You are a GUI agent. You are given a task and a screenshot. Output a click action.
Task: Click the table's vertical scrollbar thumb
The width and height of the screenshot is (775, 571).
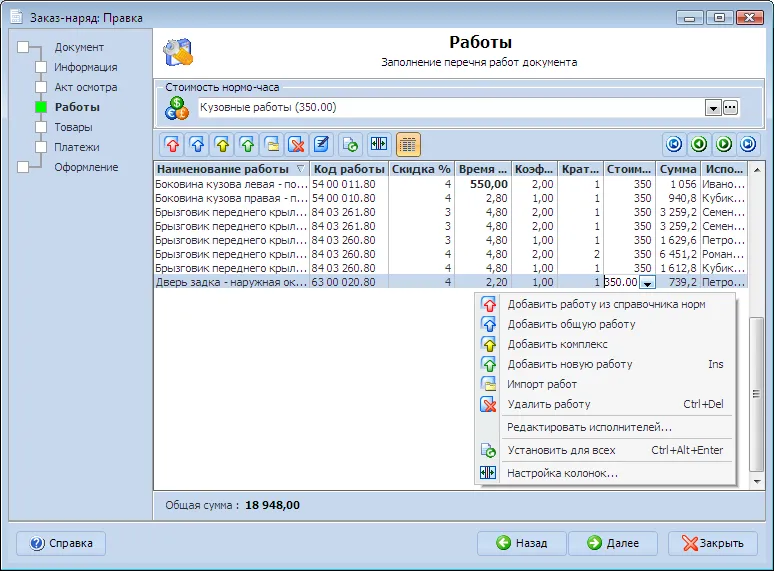(756, 394)
